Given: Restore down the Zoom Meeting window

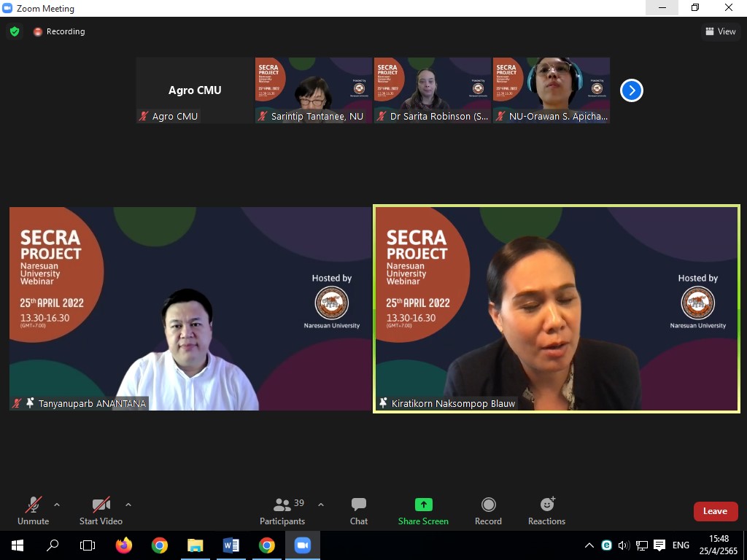Looking at the screenshot, I should pyautogui.click(x=695, y=7).
